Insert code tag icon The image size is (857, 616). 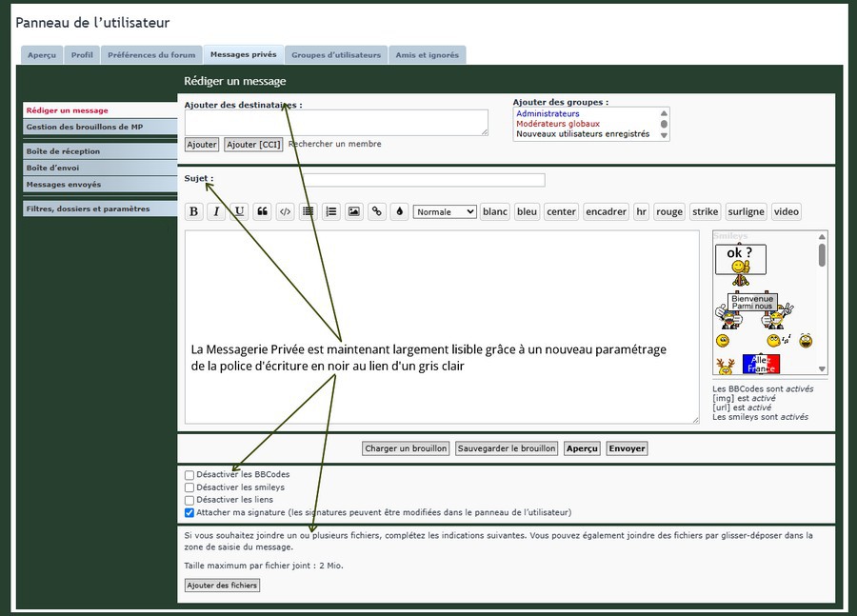pyautogui.click(x=286, y=211)
